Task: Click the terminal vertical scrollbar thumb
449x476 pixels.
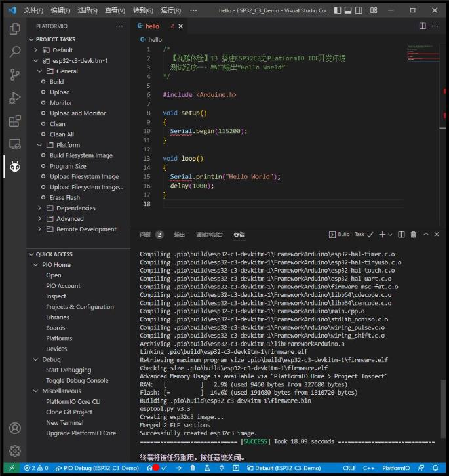Action: (443, 408)
